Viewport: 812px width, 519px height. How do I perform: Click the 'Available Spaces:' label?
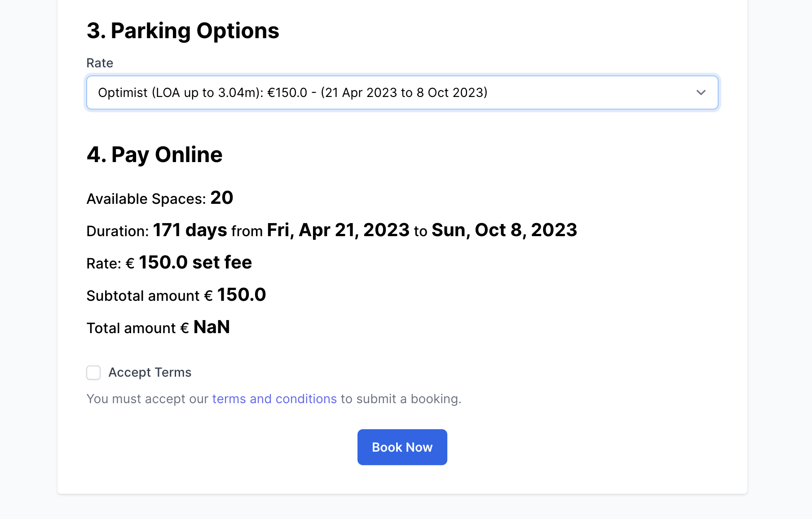coord(146,199)
